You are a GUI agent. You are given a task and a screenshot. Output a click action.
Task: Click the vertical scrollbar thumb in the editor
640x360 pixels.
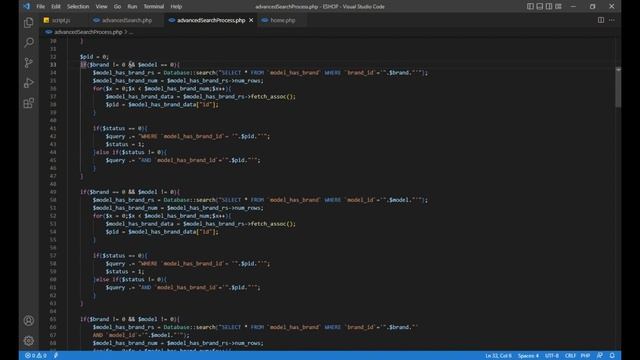point(618,87)
